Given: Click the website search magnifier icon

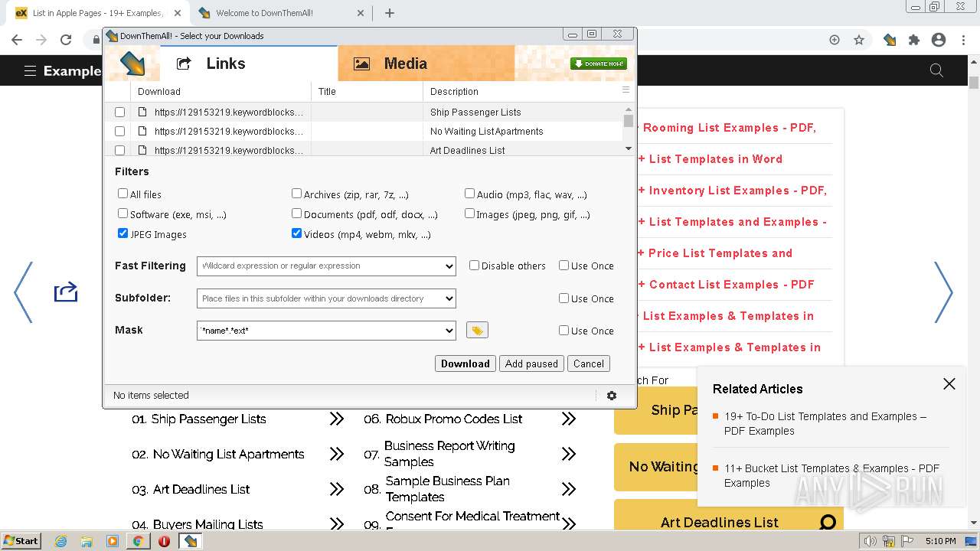Looking at the screenshot, I should point(936,70).
